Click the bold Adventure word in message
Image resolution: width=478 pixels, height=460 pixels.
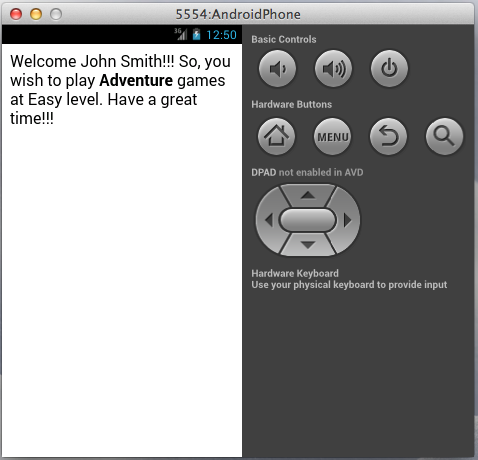point(136,80)
